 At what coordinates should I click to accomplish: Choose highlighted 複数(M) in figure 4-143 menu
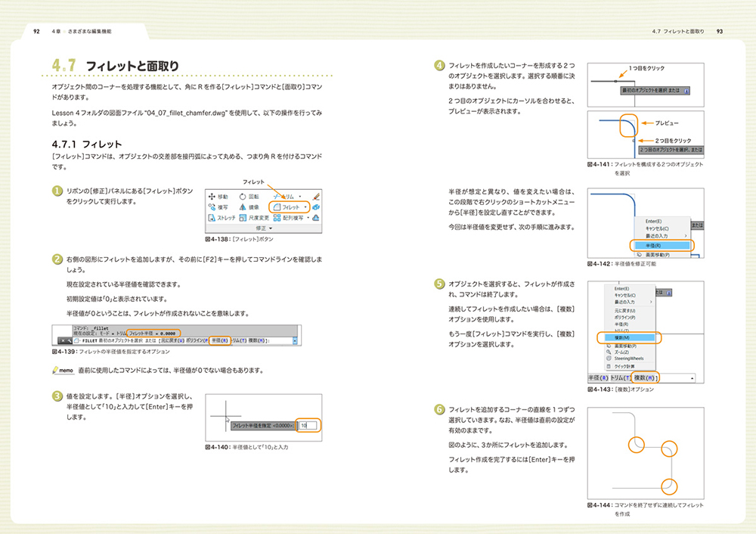coord(630,337)
